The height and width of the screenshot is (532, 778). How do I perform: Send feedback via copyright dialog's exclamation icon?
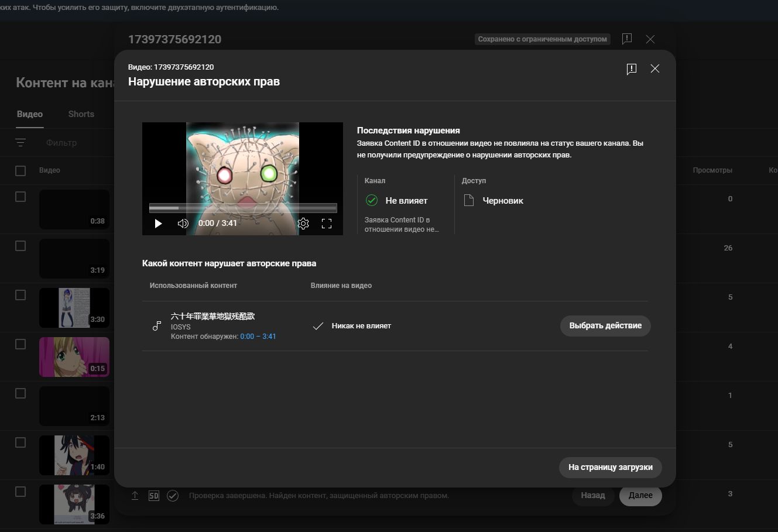[632, 69]
